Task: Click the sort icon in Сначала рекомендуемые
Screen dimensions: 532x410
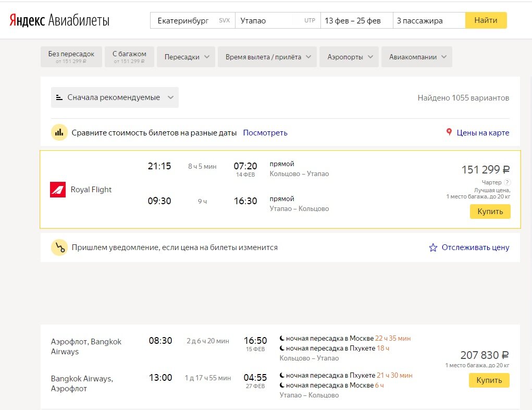Action: (59, 97)
